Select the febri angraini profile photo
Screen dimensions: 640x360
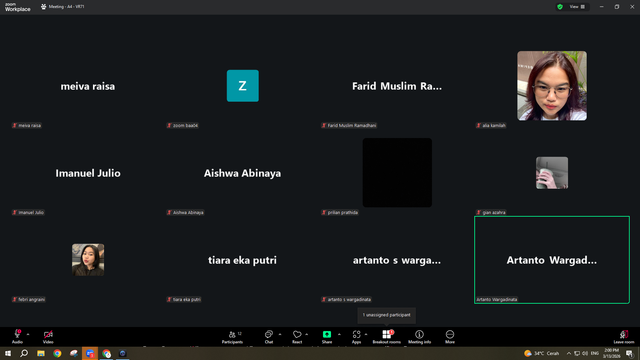coord(88,260)
